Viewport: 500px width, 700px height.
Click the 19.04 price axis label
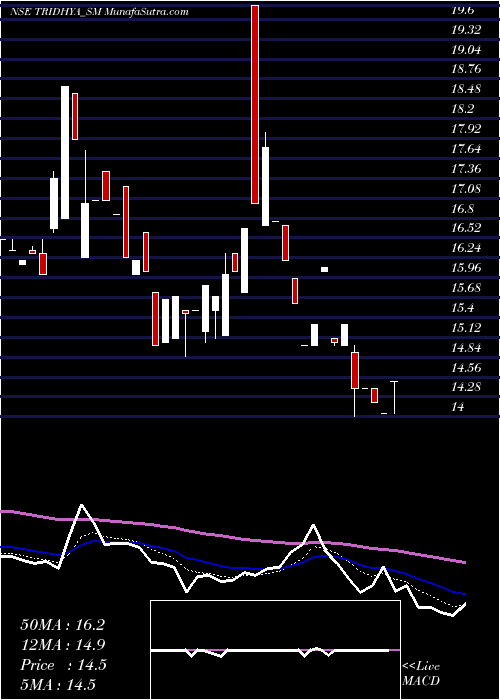pyautogui.click(x=466, y=50)
